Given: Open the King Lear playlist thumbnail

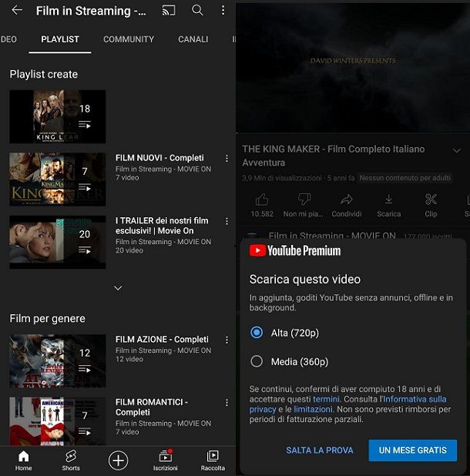Looking at the screenshot, I should pyautogui.click(x=57, y=116).
